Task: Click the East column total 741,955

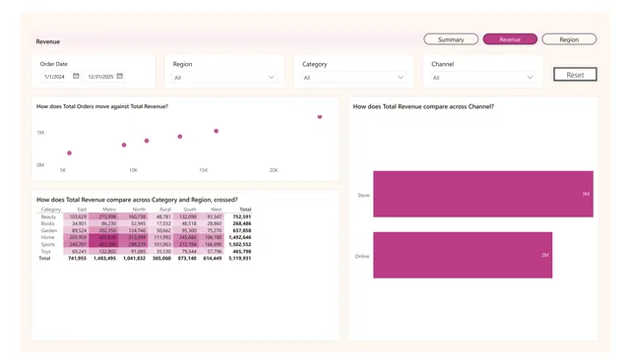Action: click(x=77, y=259)
